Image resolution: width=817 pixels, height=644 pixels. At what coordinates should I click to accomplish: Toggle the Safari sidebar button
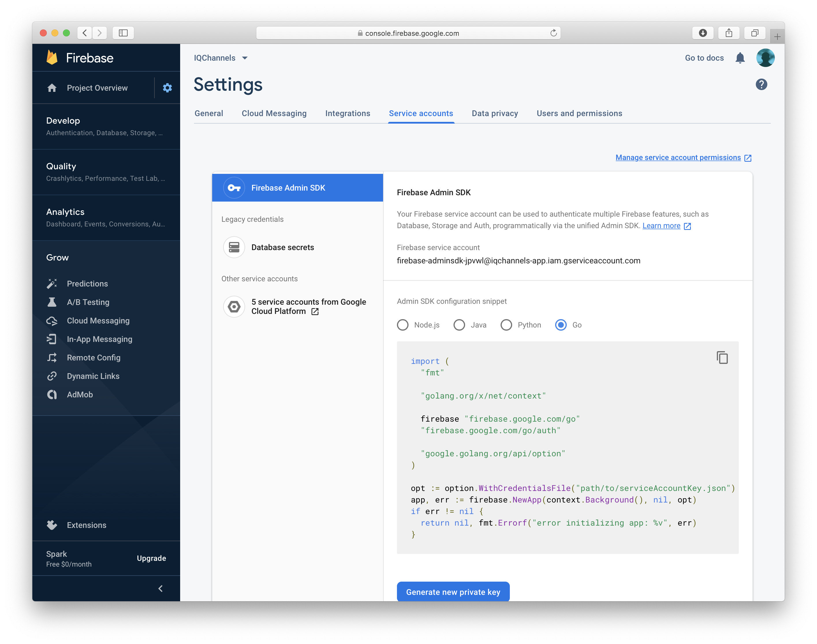tap(123, 33)
